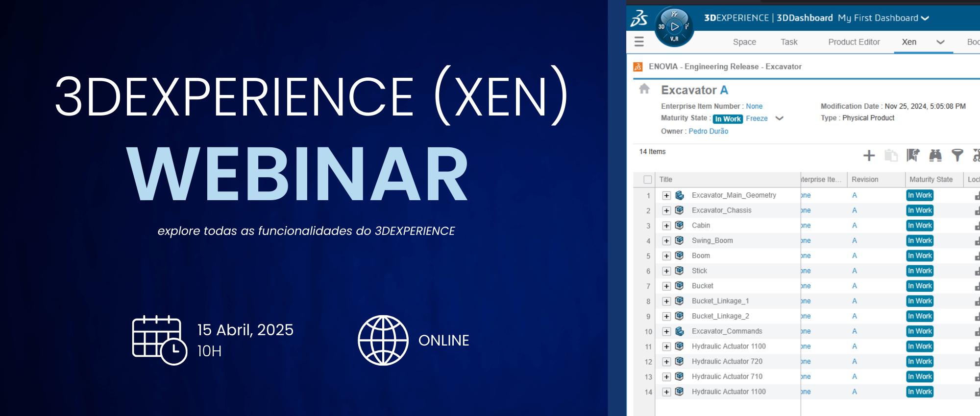
Task: Click the binoculars find icon
Action: pyautogui.click(x=935, y=155)
